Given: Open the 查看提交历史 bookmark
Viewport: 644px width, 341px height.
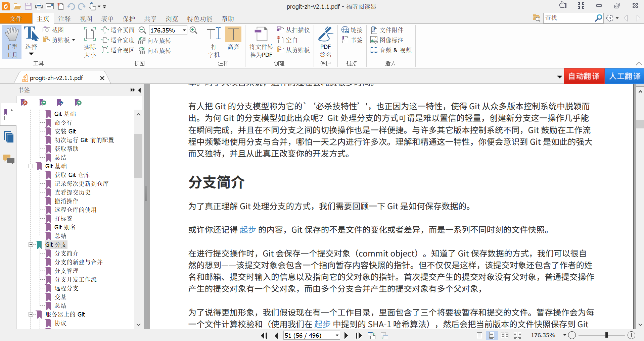Looking at the screenshot, I should [73, 192].
